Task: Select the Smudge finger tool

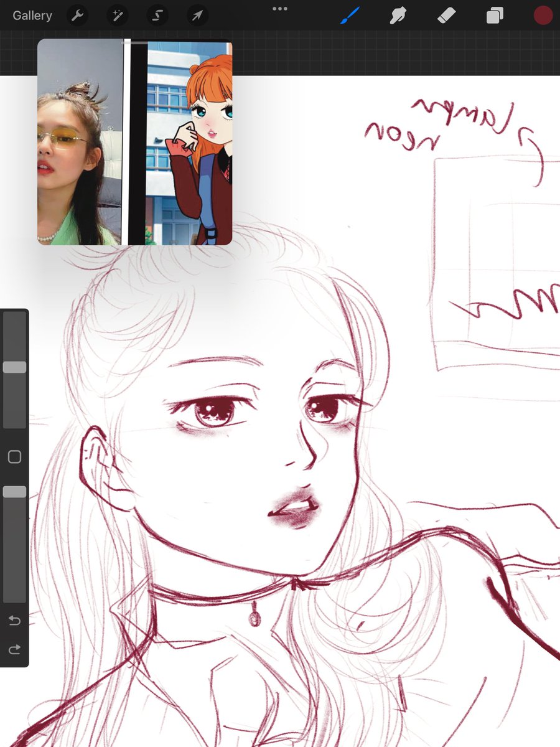Action: (398, 16)
